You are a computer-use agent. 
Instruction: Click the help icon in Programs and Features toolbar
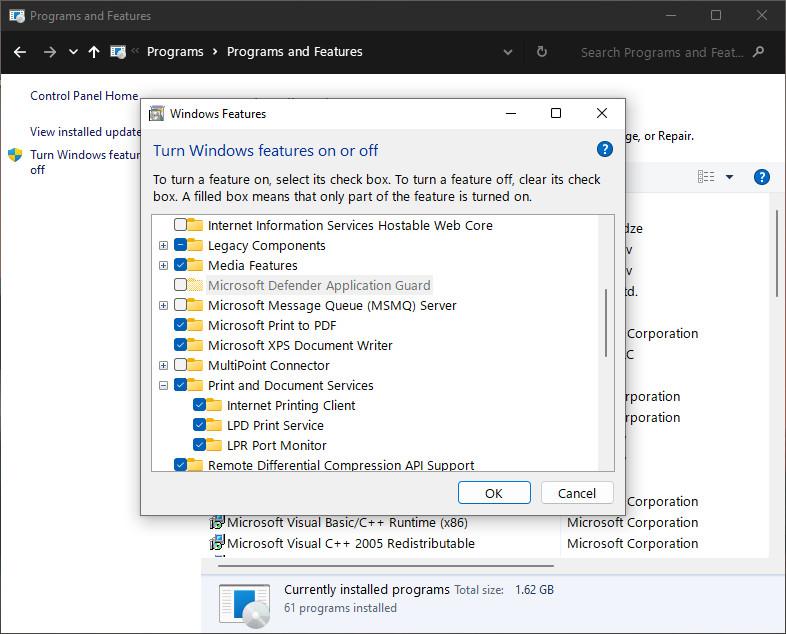(761, 177)
